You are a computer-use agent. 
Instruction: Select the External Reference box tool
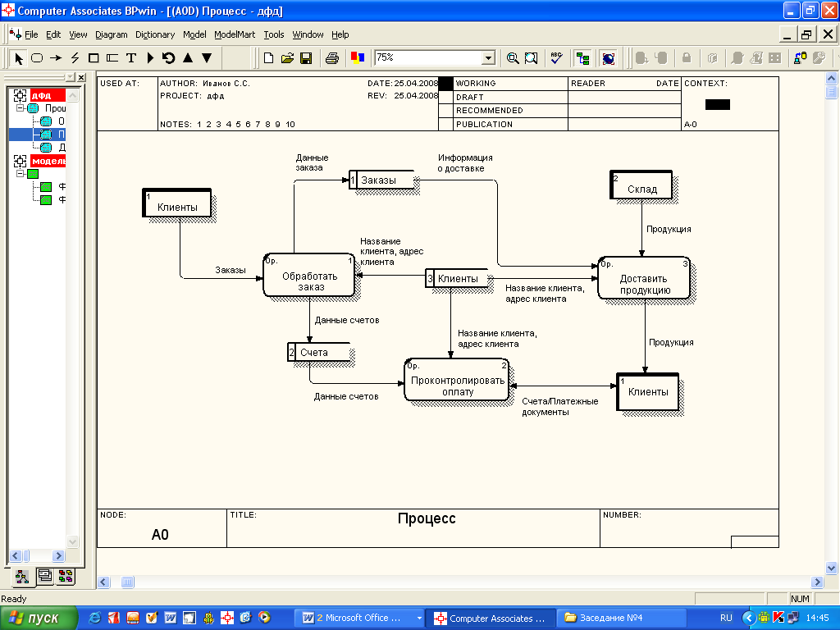coord(94,58)
